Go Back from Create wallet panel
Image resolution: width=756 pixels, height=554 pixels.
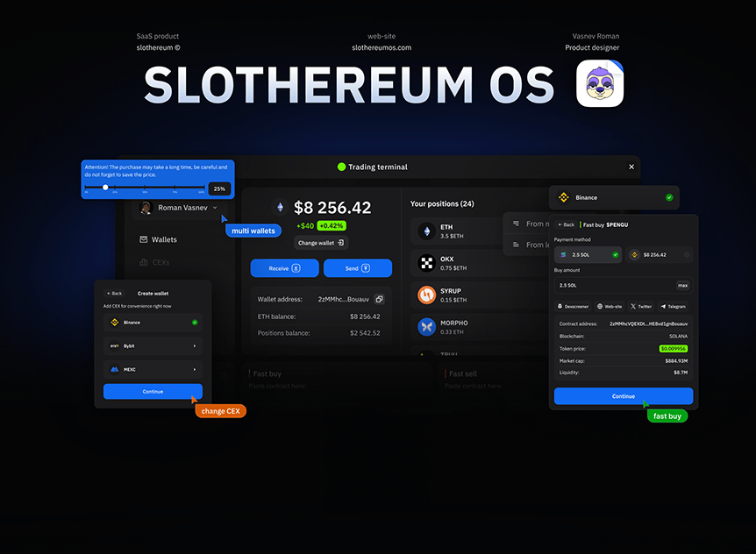click(x=115, y=294)
